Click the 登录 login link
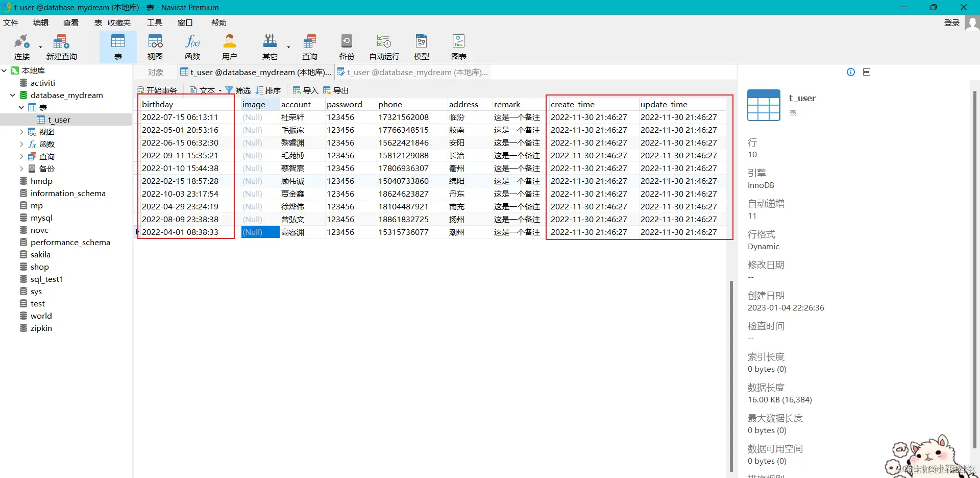The image size is (980, 478). (952, 23)
